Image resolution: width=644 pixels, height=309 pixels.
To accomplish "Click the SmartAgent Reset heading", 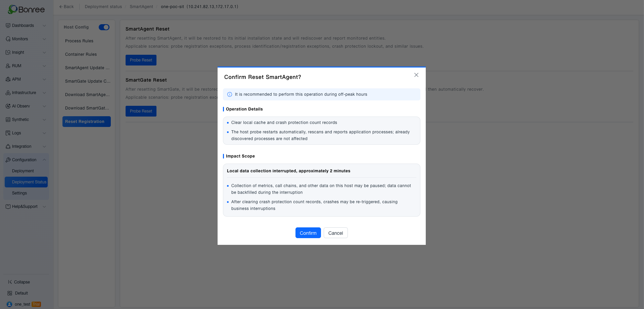I will (x=147, y=29).
